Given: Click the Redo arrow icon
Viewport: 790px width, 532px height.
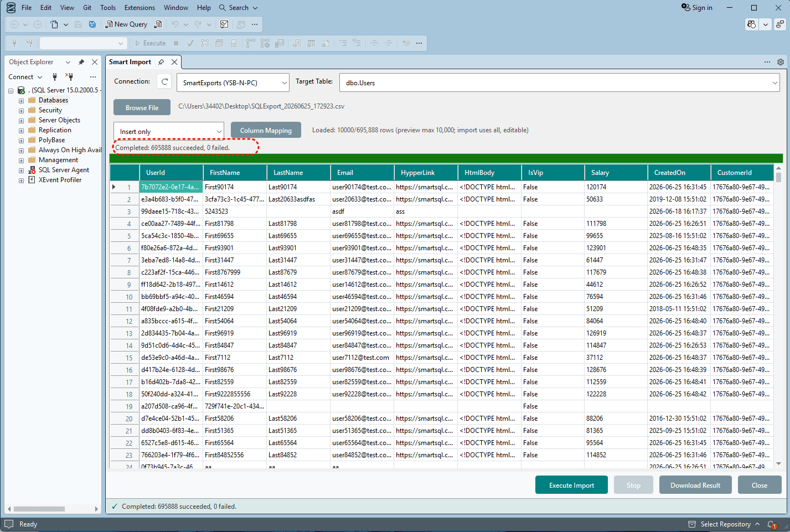Looking at the screenshot, I should point(198,24).
